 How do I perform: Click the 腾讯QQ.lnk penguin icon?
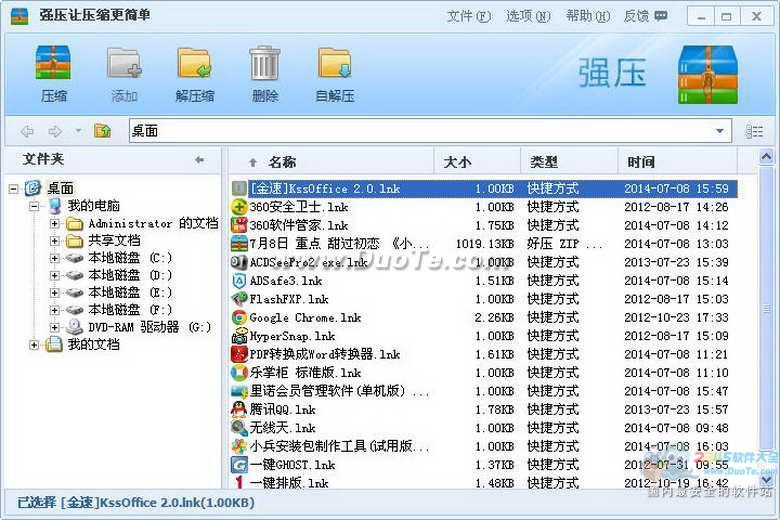(239, 410)
